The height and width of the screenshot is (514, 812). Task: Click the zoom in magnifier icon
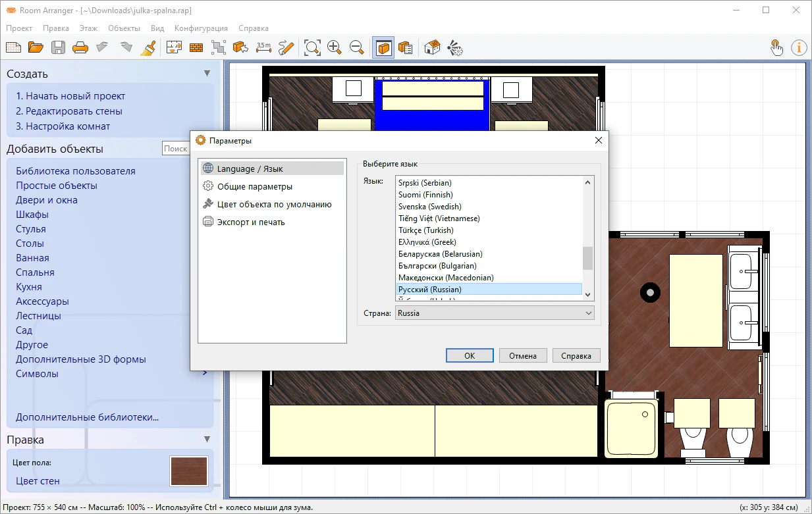coord(335,47)
